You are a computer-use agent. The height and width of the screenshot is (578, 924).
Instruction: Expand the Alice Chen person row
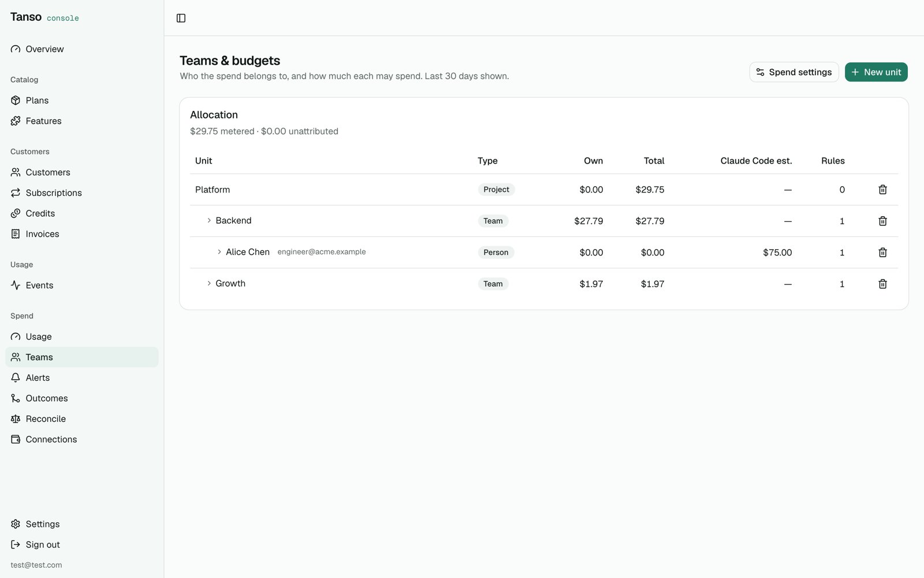click(x=219, y=252)
